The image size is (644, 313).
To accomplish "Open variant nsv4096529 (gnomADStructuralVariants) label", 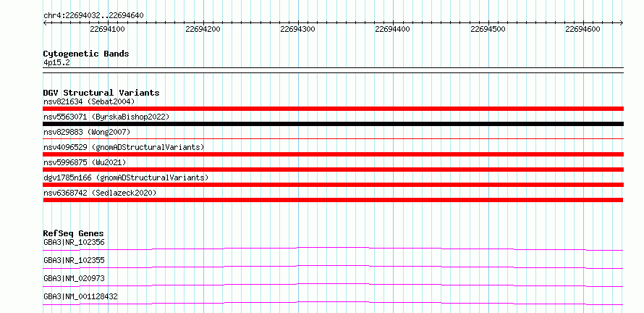I will point(124,147).
